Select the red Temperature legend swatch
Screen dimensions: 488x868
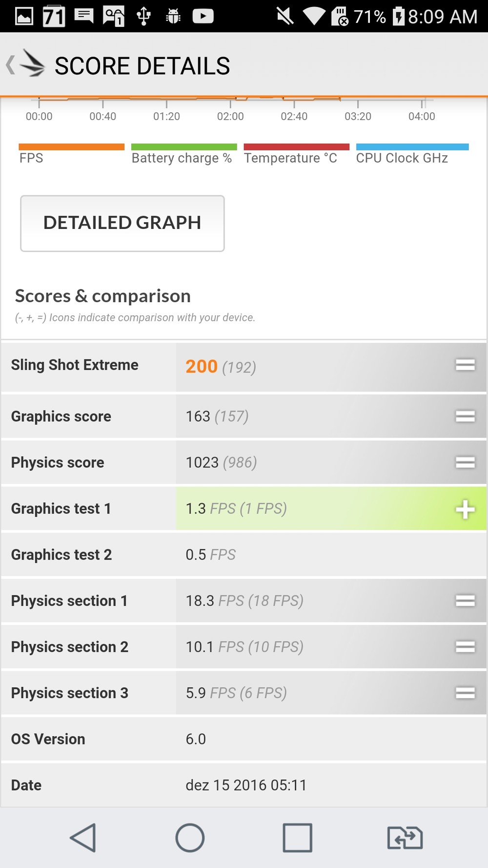[296, 147]
